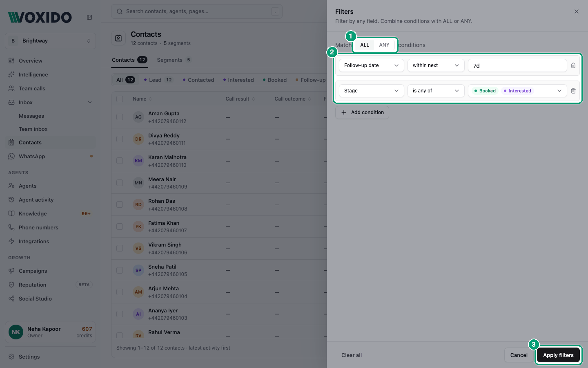Filter contacts by Lead stage
This screenshot has height=368, width=588.
(158, 80)
